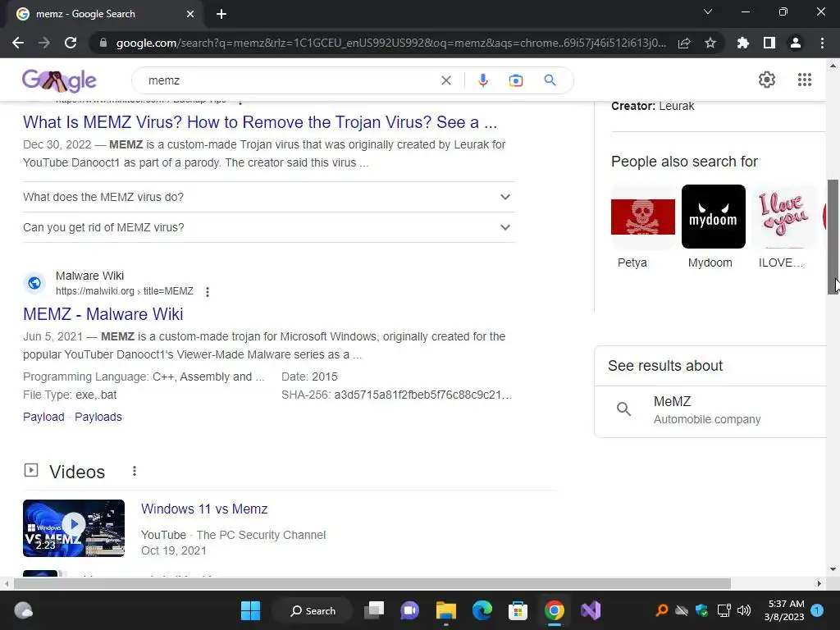Open Visual Studio from taskbar
This screenshot has width=840, height=630.
tap(591, 610)
